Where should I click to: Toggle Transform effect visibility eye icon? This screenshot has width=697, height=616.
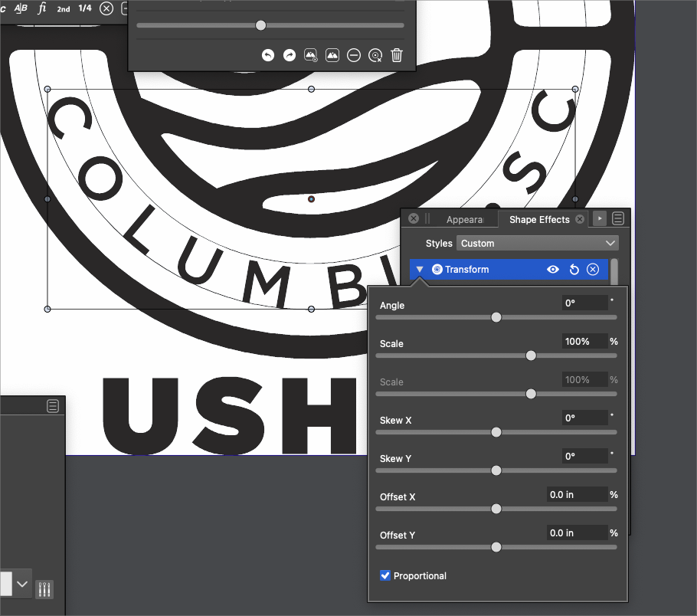point(553,270)
